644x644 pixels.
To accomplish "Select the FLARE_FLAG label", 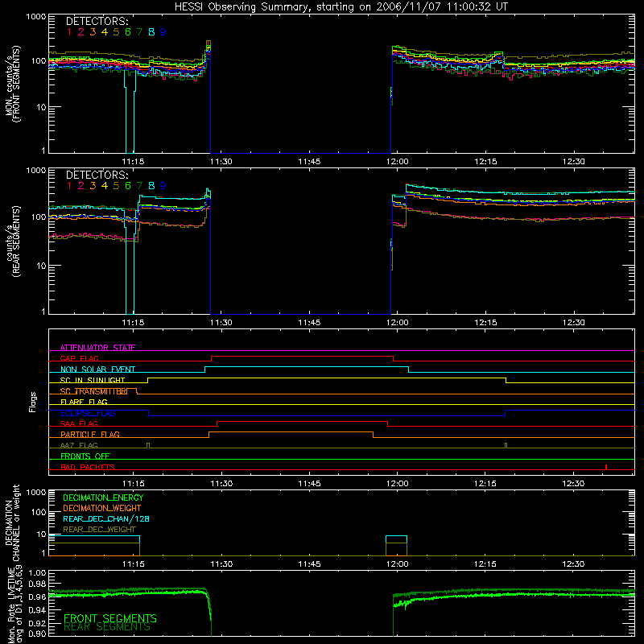I will (x=84, y=402).
